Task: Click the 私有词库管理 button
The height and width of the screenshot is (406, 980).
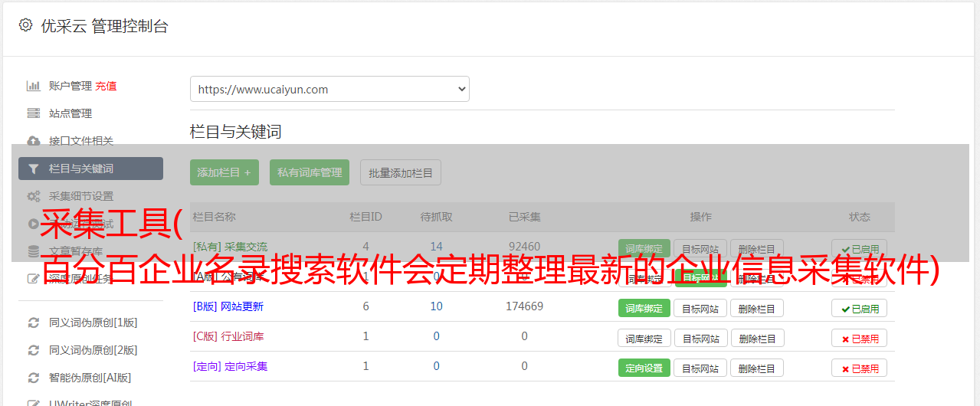Action: coord(310,172)
